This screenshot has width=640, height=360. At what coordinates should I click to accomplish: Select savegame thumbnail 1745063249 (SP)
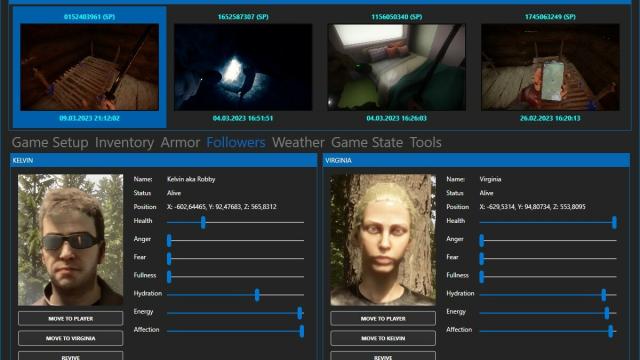pyautogui.click(x=550, y=67)
